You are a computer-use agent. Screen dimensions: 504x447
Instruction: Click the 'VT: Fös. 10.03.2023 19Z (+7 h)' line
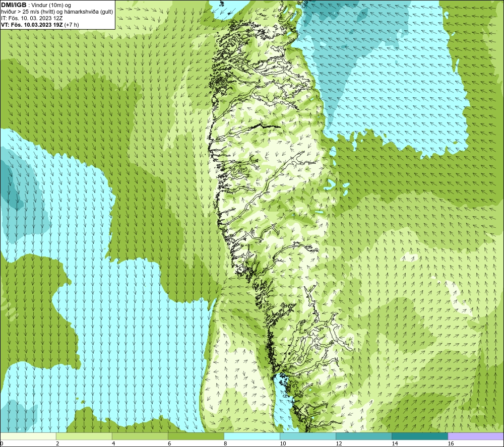[x=40, y=24]
